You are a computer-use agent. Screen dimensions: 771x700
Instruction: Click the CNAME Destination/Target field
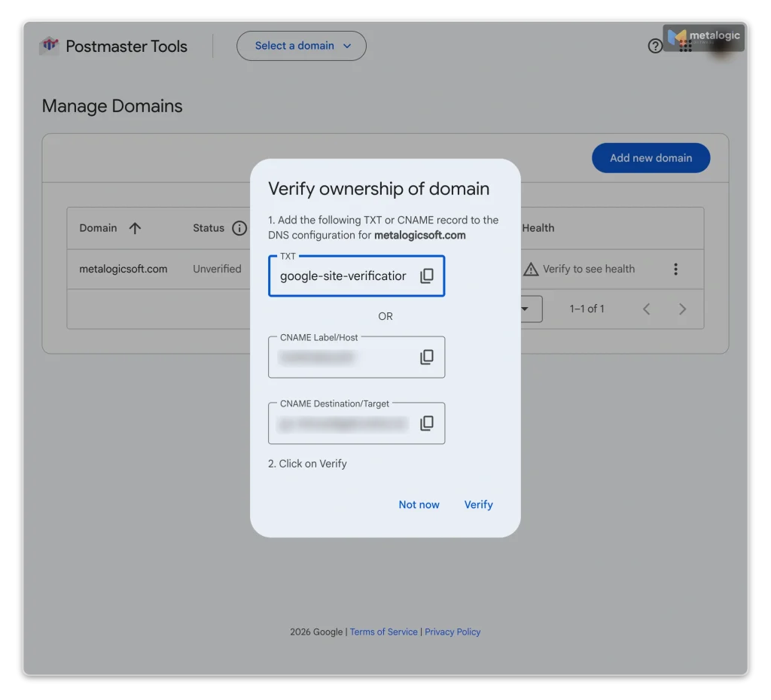tap(356, 423)
